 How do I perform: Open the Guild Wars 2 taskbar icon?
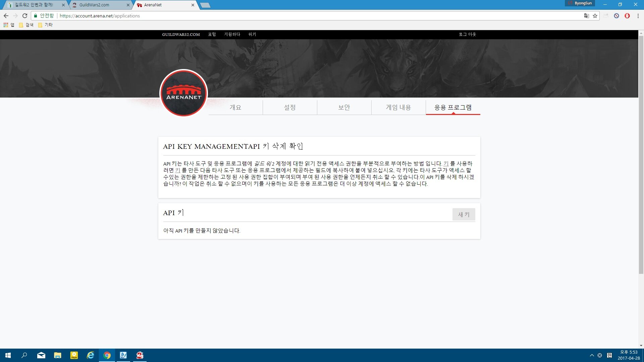pyautogui.click(x=140, y=355)
